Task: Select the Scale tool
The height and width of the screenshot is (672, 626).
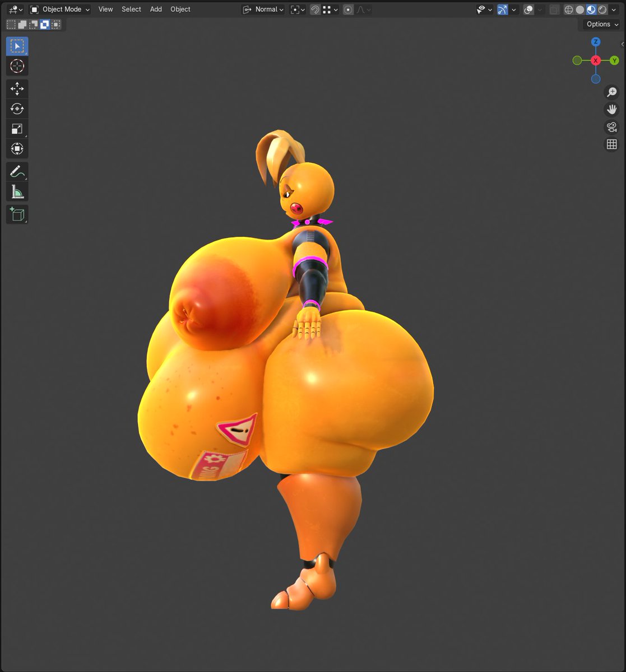Action: click(17, 129)
